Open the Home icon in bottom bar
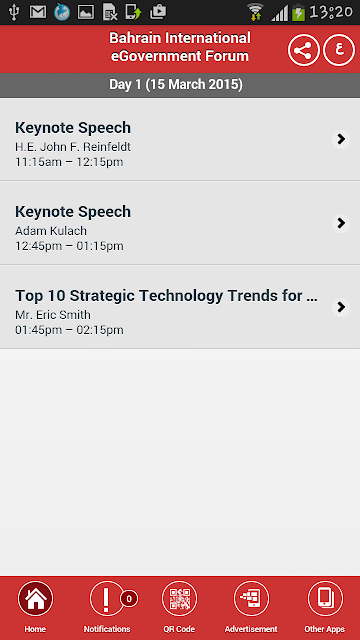Screen dimensions: 360x640 35,598
